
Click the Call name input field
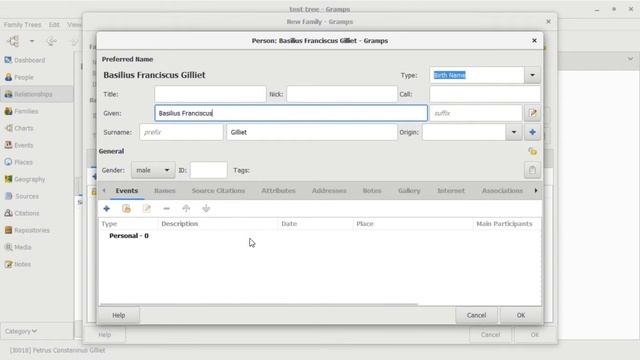[x=485, y=94]
